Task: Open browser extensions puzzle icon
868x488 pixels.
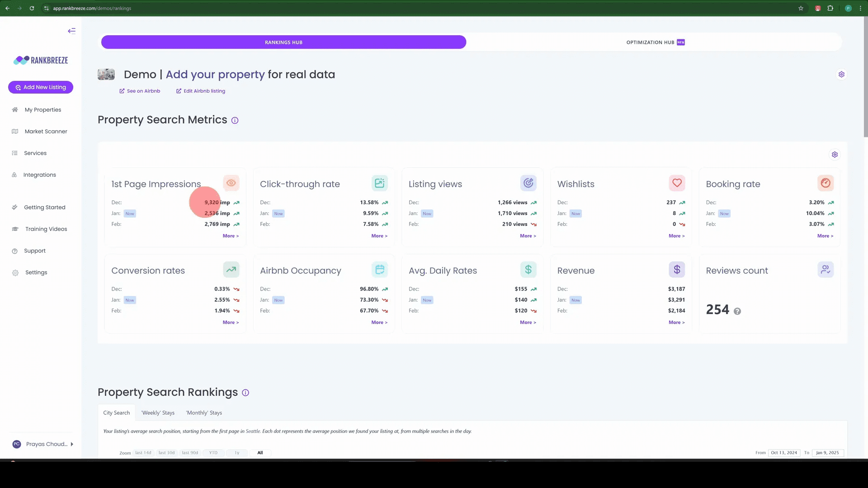Action: 830,8
